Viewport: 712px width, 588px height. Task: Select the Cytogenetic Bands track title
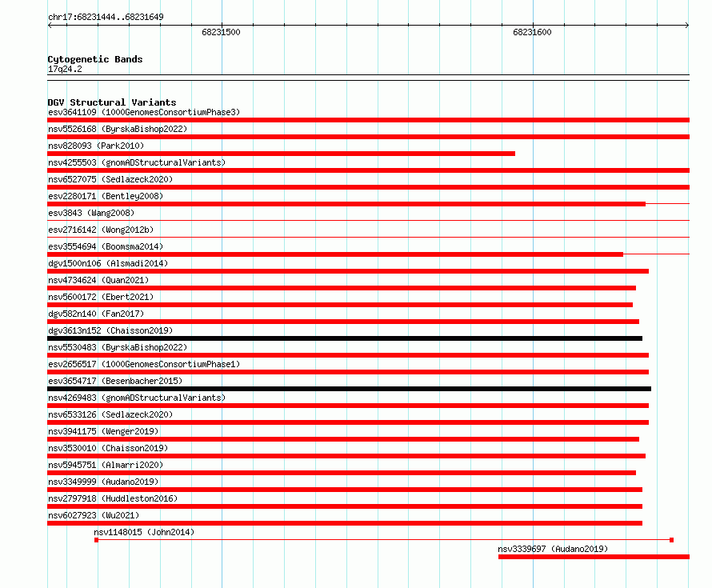click(x=95, y=59)
